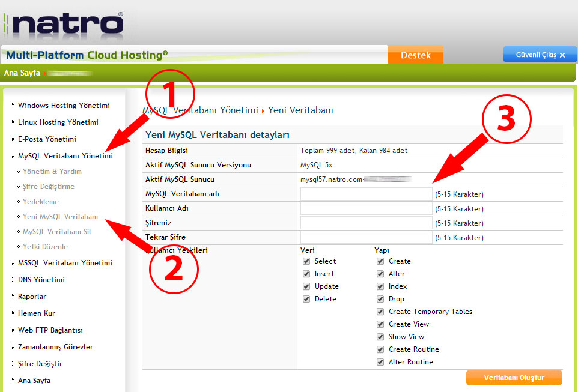The image size is (578, 392).
Task: Expand the DNS Yönetimi arrow
Action: (x=13, y=280)
